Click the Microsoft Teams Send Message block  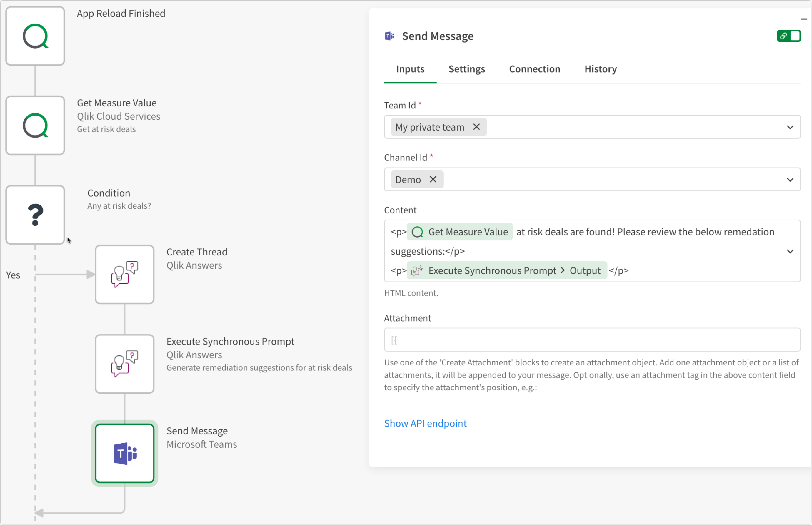pos(124,453)
